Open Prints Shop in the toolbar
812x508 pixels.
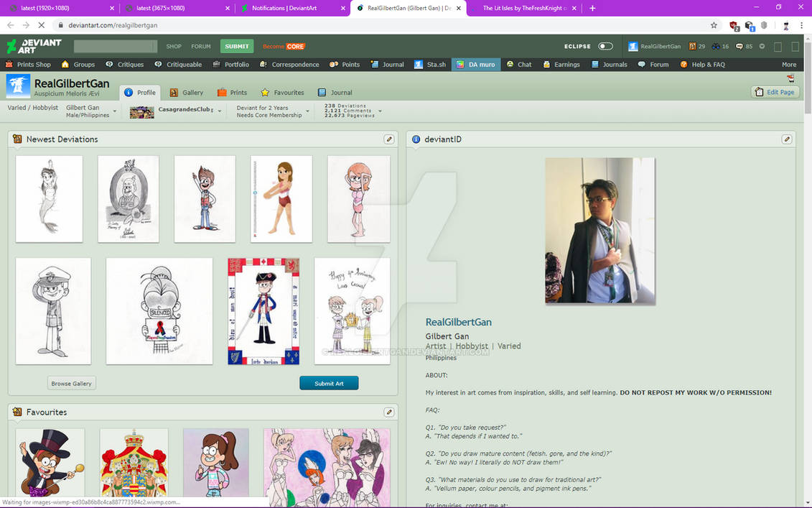click(x=29, y=64)
